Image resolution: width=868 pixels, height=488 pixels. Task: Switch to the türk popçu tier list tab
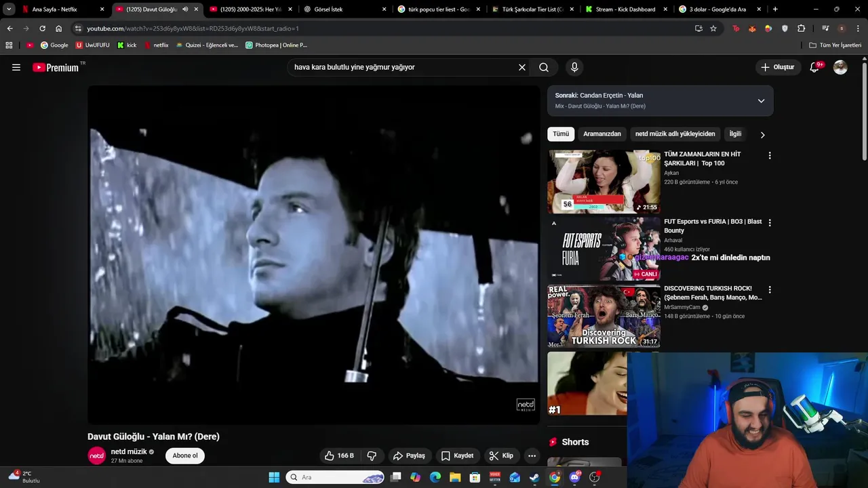437,9
